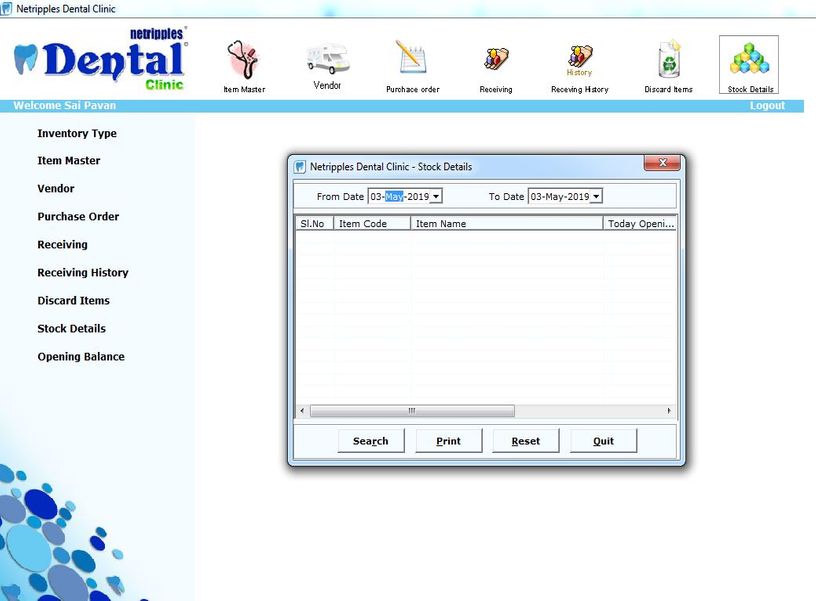816x601 pixels.
Task: Click the Quit button
Action: point(603,441)
